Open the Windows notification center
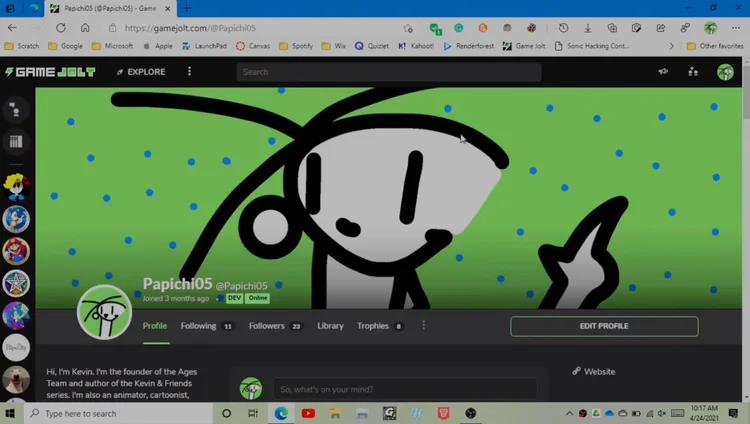Viewport: 750px width, 424px height. [733, 413]
